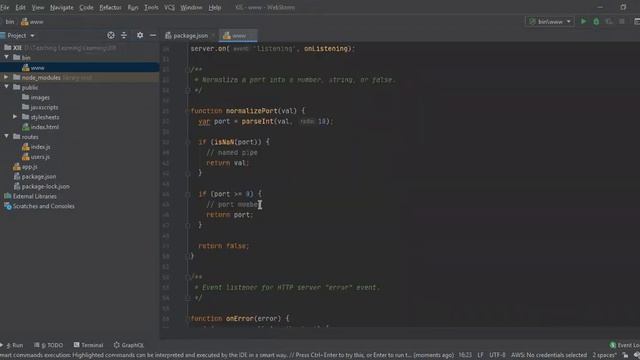The width and height of the screenshot is (640, 360).
Task: Open the Refactor menu
Action: click(110, 7)
